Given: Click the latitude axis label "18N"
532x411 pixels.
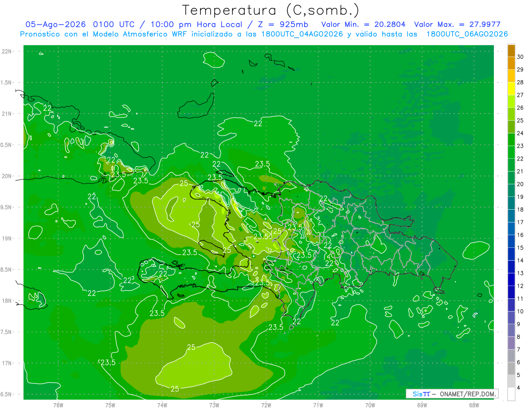Looking at the screenshot, I should pos(8,301).
